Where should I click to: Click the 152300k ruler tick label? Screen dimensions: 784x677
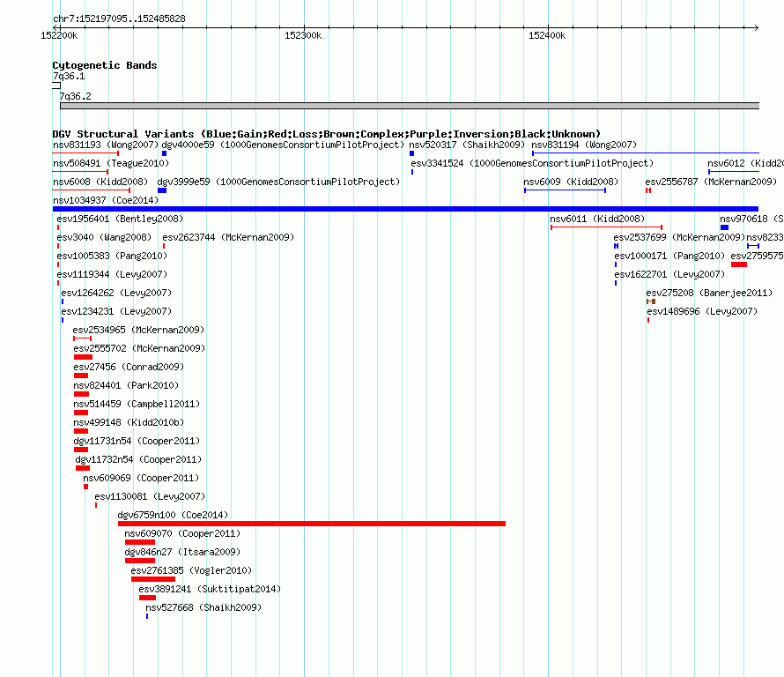point(303,35)
